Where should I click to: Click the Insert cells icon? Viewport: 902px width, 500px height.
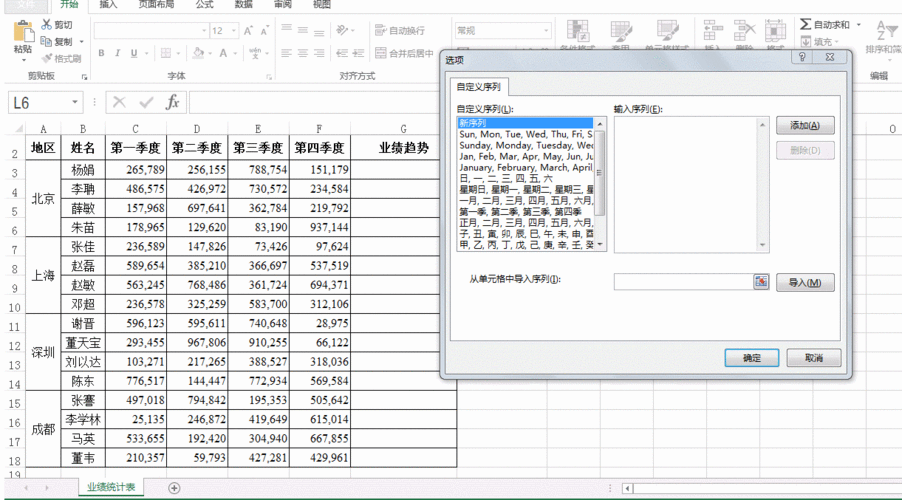(x=713, y=31)
